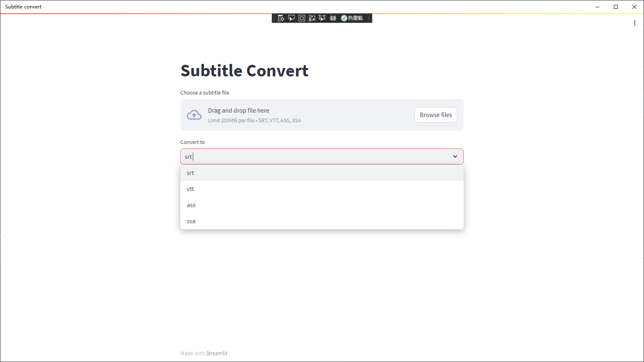
Task: Select ssa in the dropdown list
Action: (191, 221)
